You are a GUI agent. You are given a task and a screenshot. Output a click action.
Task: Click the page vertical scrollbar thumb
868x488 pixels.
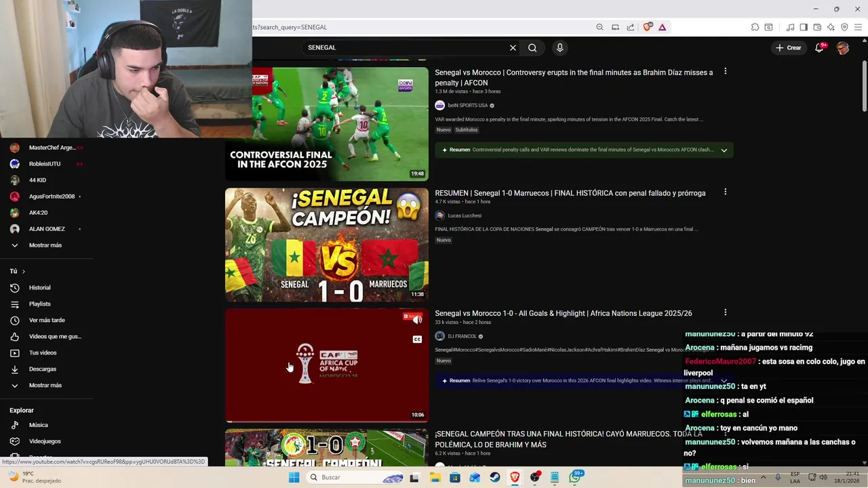[x=864, y=85]
